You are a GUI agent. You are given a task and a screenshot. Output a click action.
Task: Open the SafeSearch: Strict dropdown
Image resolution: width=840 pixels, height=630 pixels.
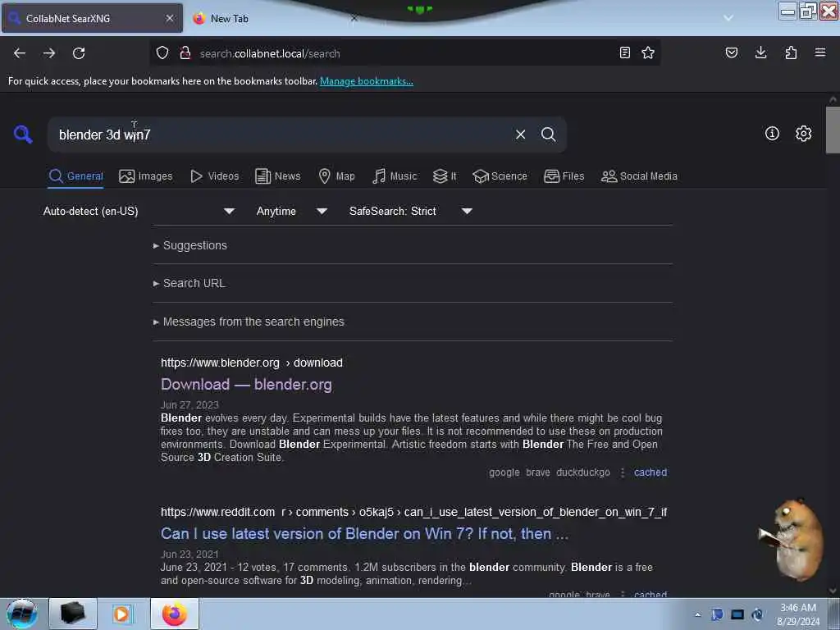(410, 211)
